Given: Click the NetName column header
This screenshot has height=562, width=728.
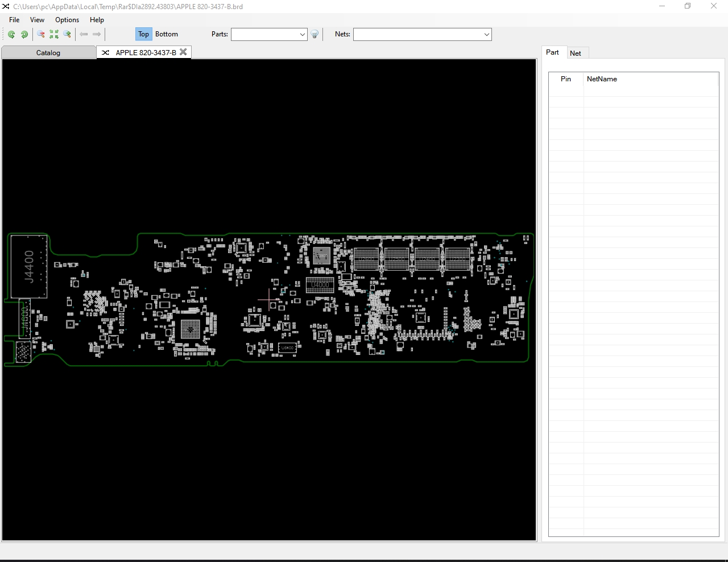Looking at the screenshot, I should [602, 79].
